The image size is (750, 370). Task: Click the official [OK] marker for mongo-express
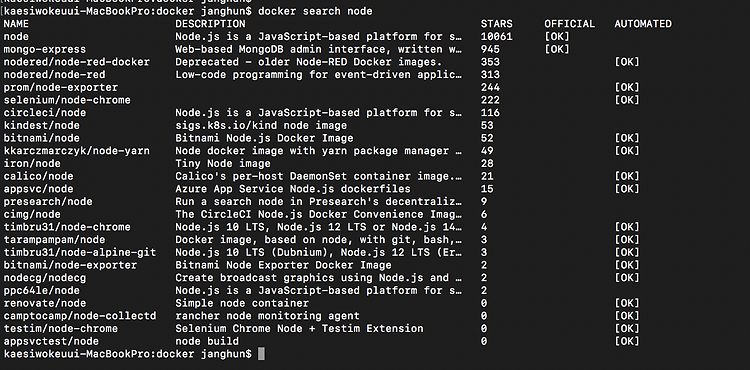(x=557, y=49)
